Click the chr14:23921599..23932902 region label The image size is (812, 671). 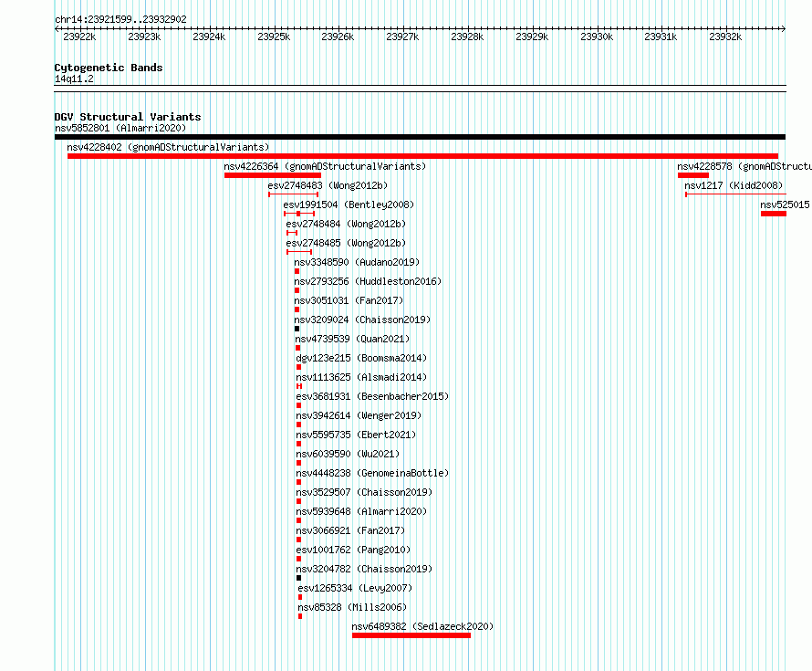120,19
